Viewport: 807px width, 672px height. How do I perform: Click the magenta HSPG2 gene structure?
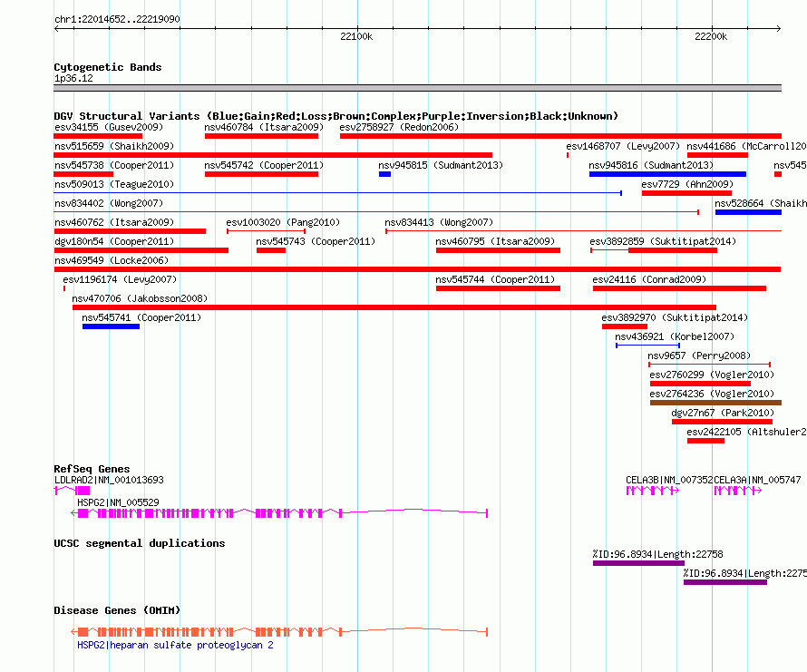279,513
